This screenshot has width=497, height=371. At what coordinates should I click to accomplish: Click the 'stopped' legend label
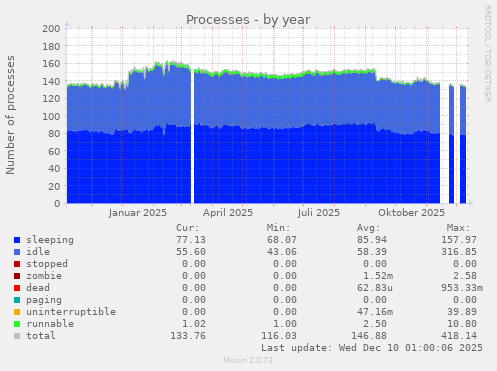(x=47, y=264)
